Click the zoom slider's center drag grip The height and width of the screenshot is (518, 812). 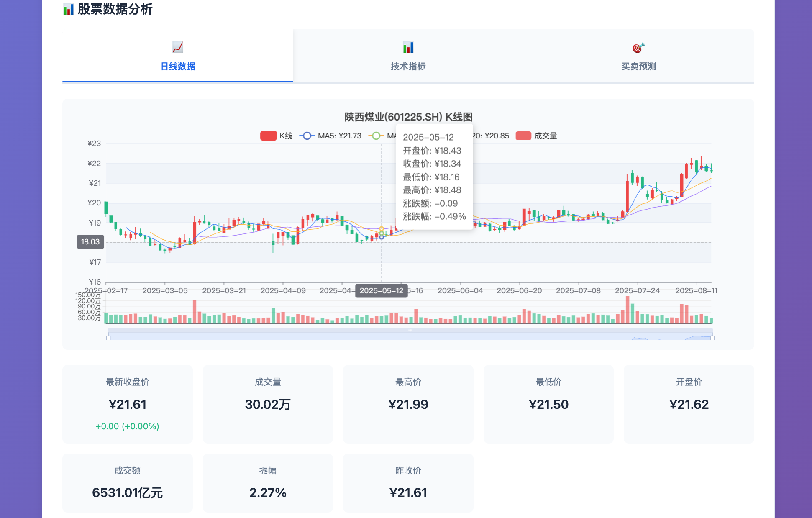[x=410, y=331]
